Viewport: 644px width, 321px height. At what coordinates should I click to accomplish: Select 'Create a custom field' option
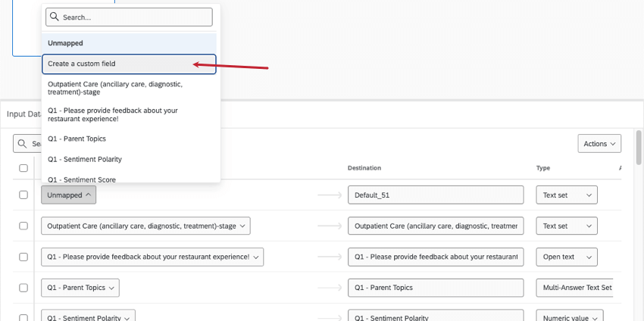(x=129, y=64)
